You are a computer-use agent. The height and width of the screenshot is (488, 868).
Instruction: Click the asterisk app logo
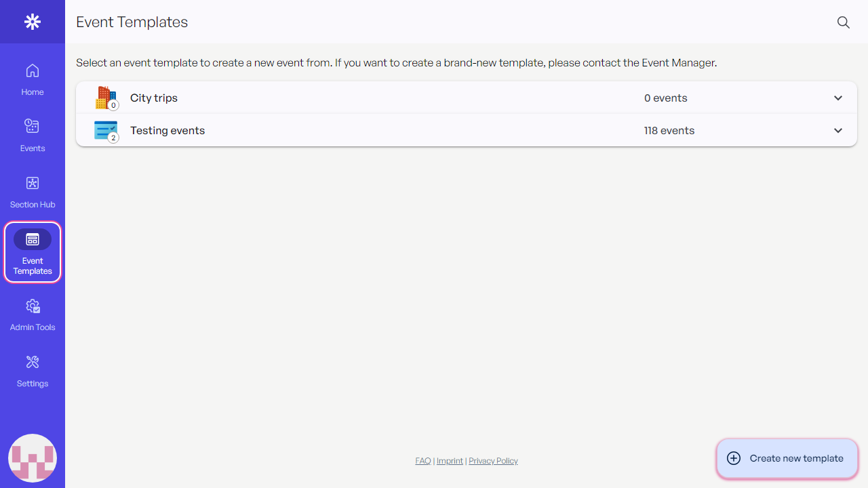pyautogui.click(x=33, y=22)
